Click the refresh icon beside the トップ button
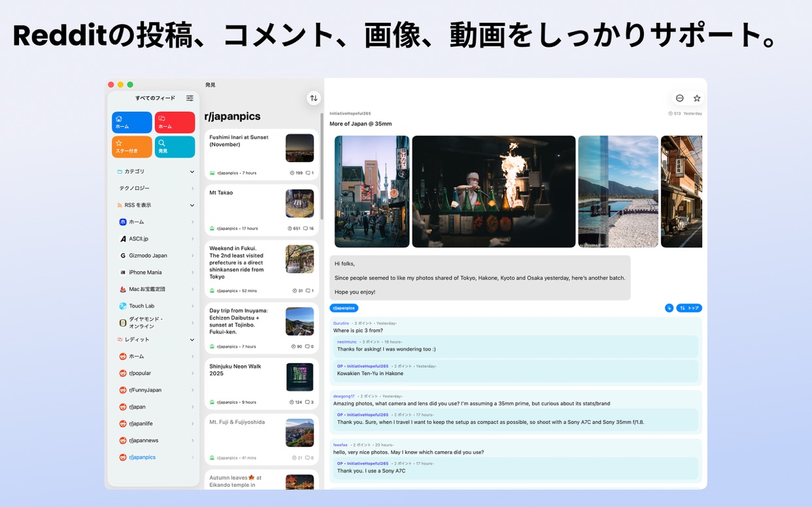Viewport: 812px width, 507px height. tap(668, 307)
